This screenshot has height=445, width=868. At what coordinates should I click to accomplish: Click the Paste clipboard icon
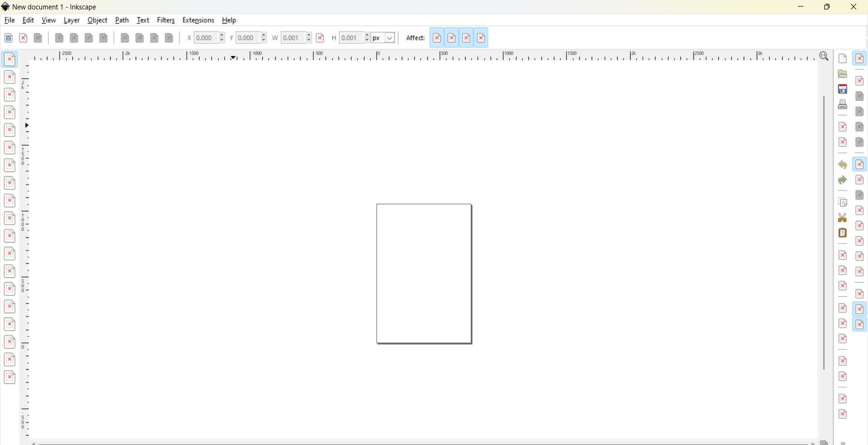coord(843,233)
